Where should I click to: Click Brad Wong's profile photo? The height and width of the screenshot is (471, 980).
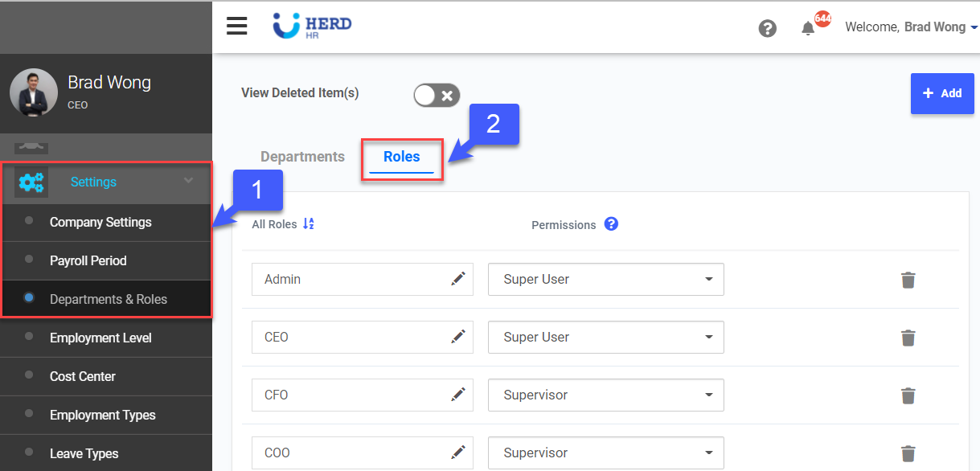(x=34, y=92)
